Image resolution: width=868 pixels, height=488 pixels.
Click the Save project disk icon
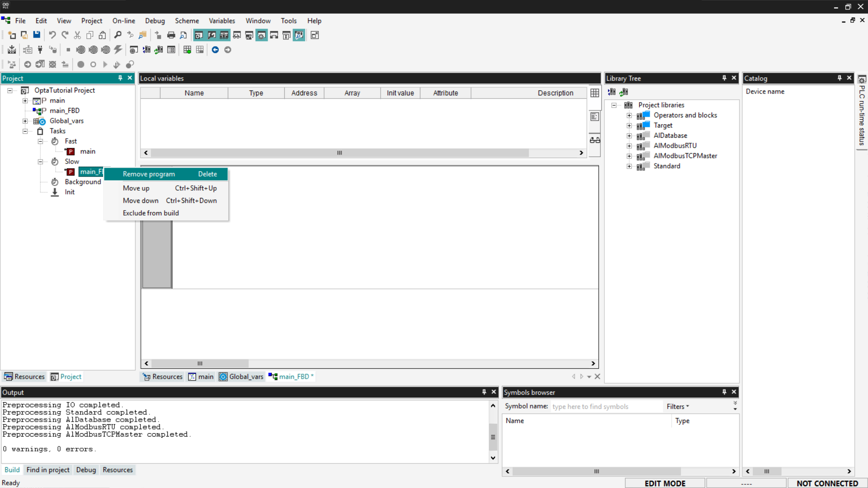click(x=37, y=35)
